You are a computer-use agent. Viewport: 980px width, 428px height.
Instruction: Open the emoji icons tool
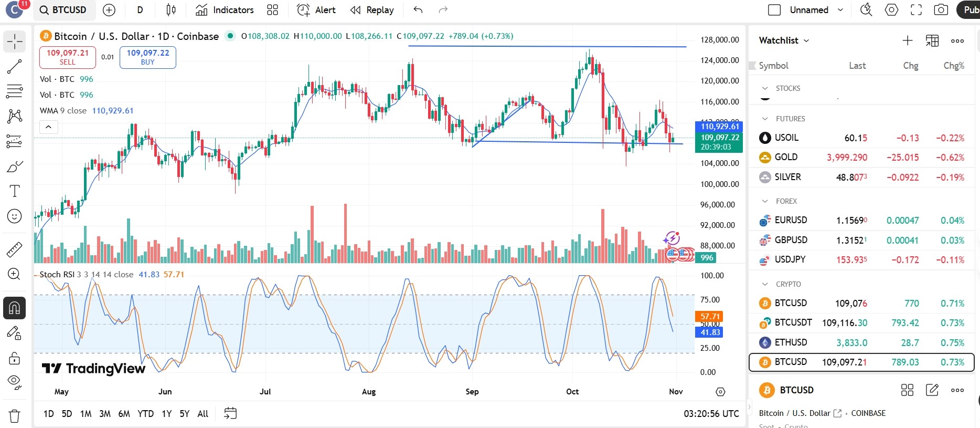click(14, 216)
